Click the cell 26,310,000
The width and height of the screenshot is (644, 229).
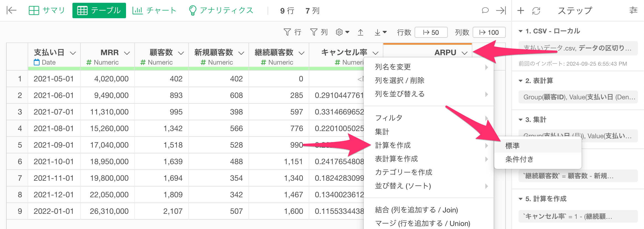tap(108, 211)
